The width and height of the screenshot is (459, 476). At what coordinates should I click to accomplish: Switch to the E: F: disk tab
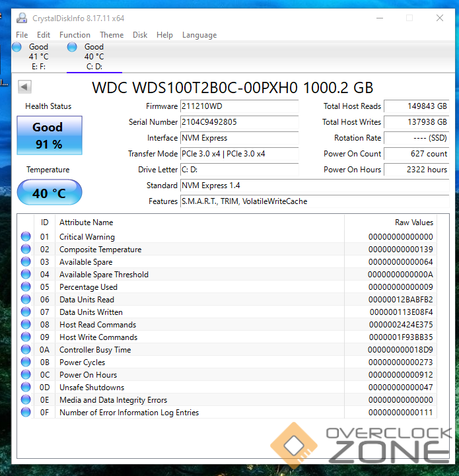tap(39, 57)
